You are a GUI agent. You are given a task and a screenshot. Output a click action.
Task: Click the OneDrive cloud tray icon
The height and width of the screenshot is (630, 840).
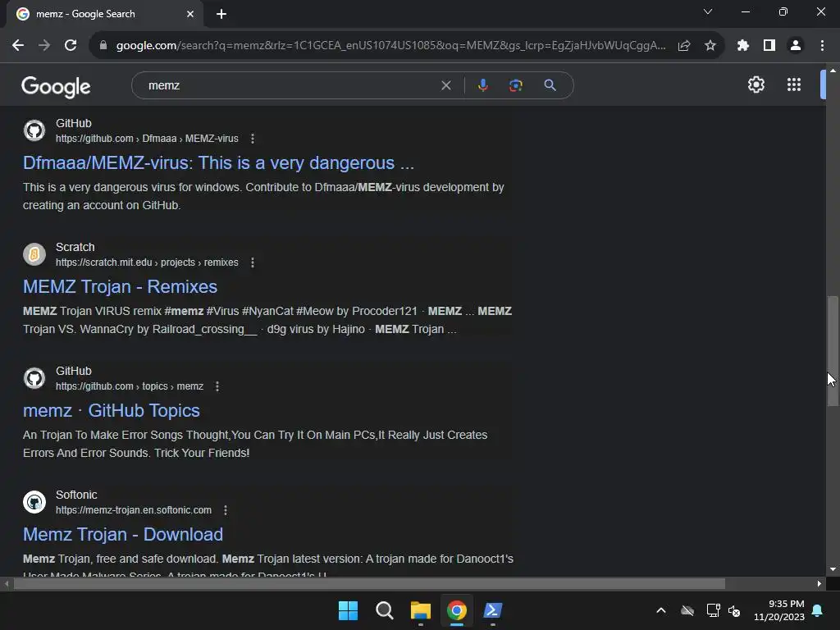click(687, 610)
